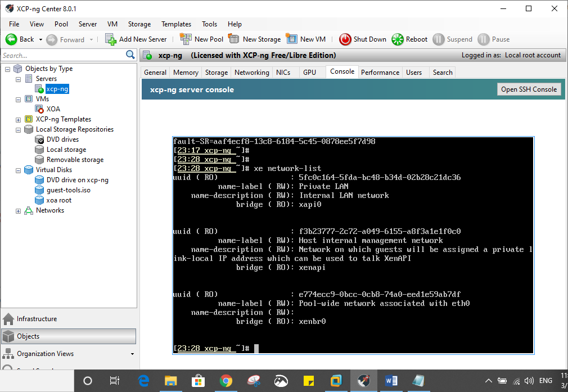Open the Storage menu
The height and width of the screenshot is (392, 568).
point(139,24)
